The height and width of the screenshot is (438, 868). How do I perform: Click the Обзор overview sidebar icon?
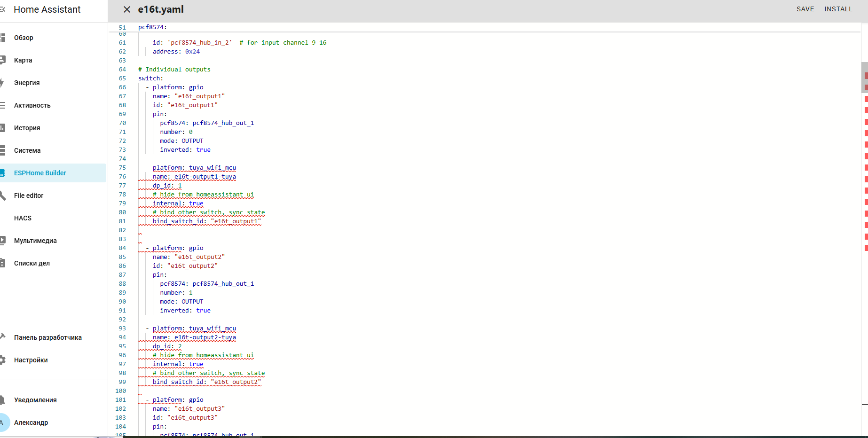(3, 38)
